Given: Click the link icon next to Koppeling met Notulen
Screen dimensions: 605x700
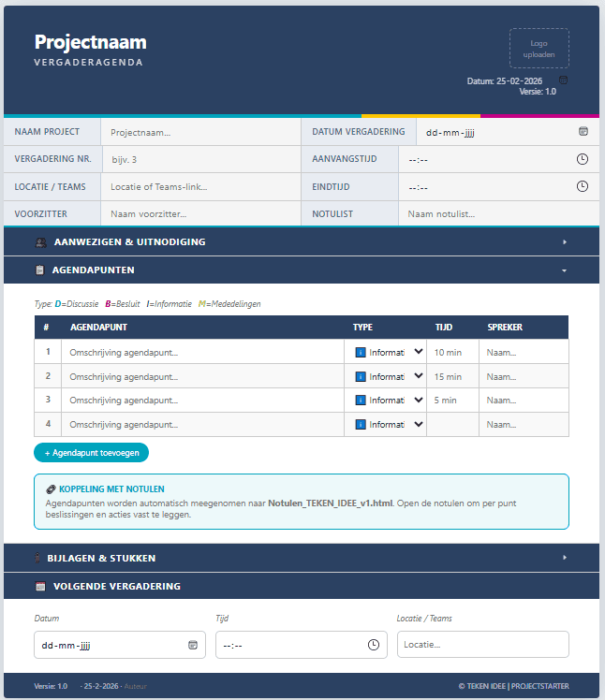Looking at the screenshot, I should [x=51, y=489].
